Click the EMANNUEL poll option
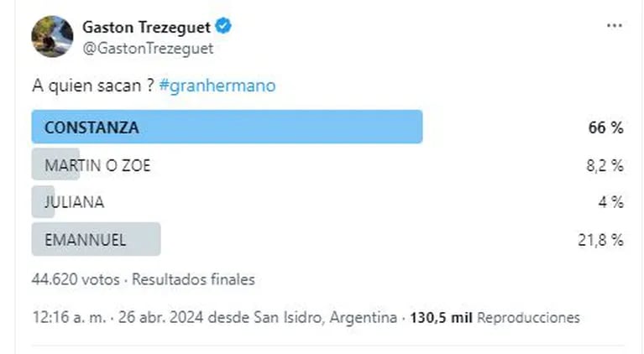The image size is (644, 354). [x=85, y=240]
